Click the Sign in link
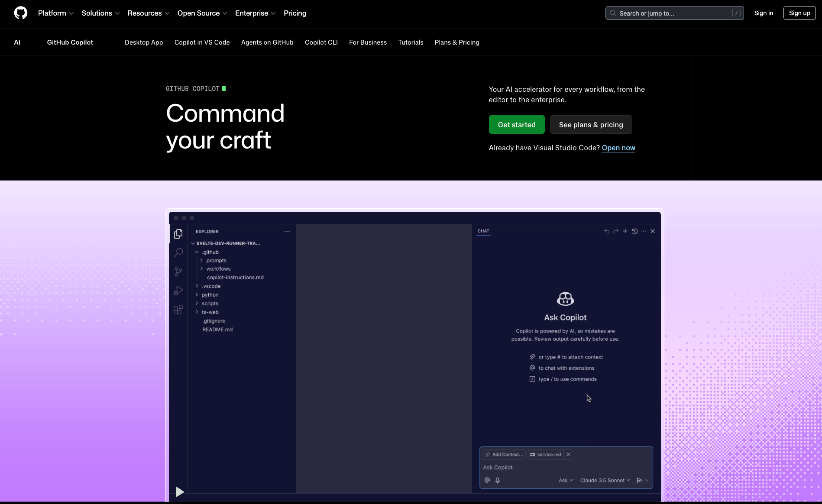 pyautogui.click(x=764, y=13)
